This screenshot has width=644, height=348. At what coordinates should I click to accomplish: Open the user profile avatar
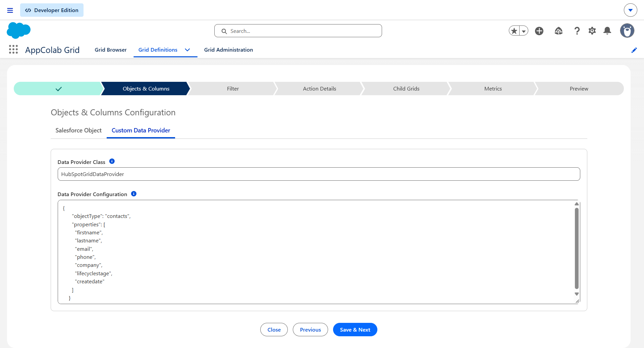coord(627,31)
